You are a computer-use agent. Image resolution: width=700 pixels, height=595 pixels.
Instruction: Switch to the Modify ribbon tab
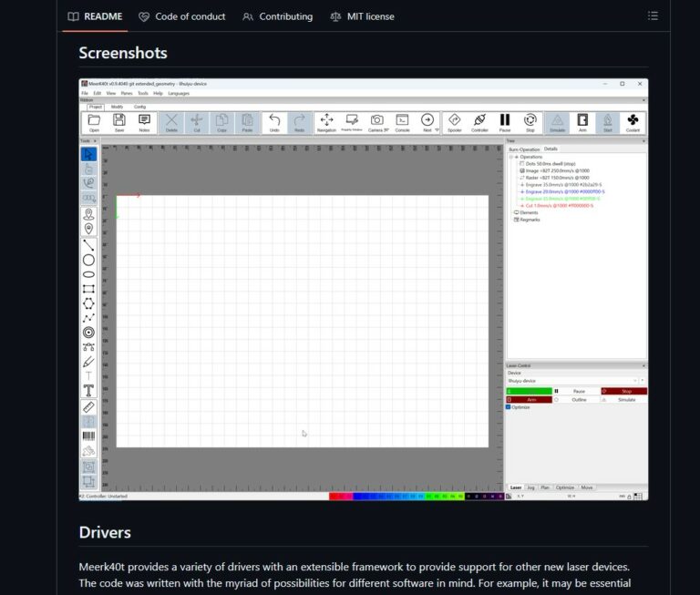click(x=117, y=107)
